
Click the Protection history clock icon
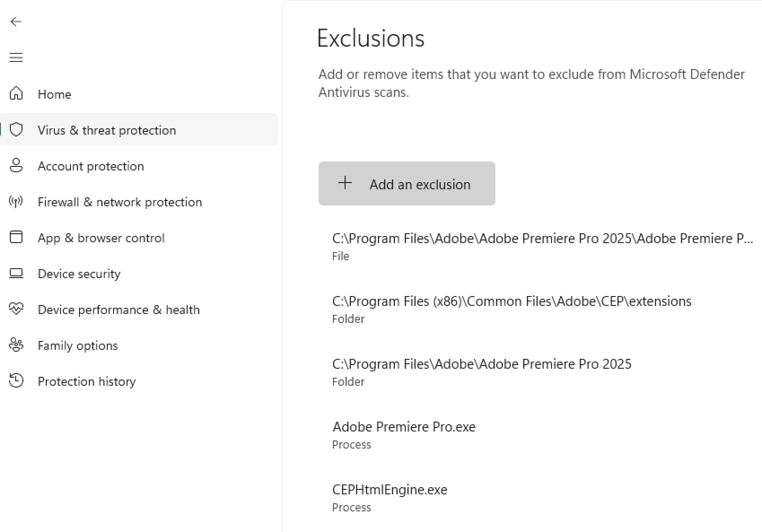coord(16,381)
